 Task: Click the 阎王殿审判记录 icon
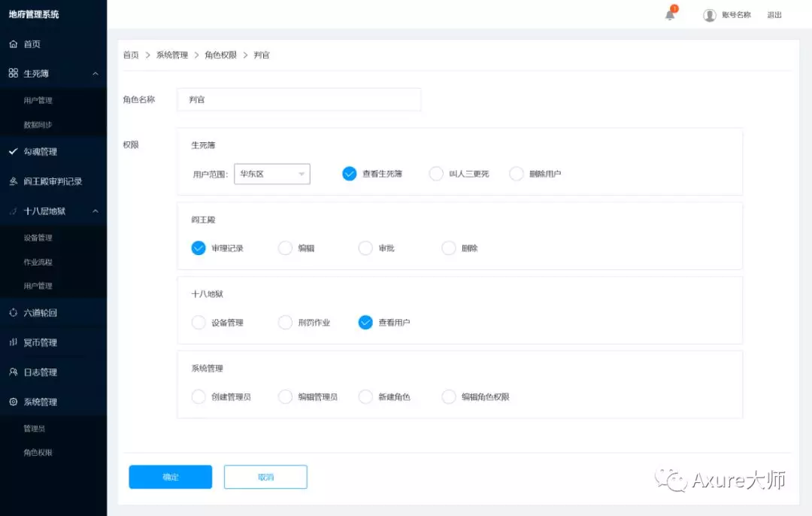coord(14,181)
